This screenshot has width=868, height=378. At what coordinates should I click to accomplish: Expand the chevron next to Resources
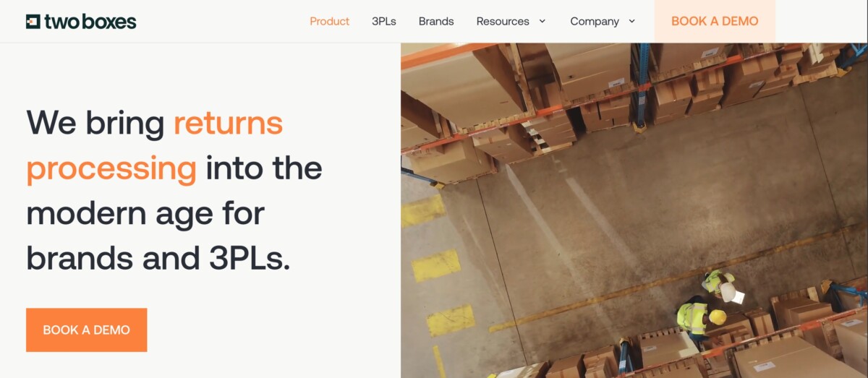click(x=542, y=21)
